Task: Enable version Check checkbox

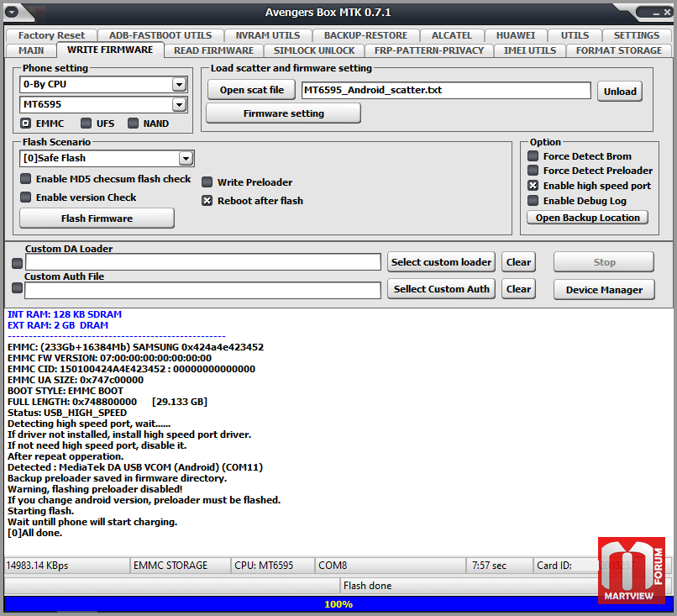Action: pos(26,197)
